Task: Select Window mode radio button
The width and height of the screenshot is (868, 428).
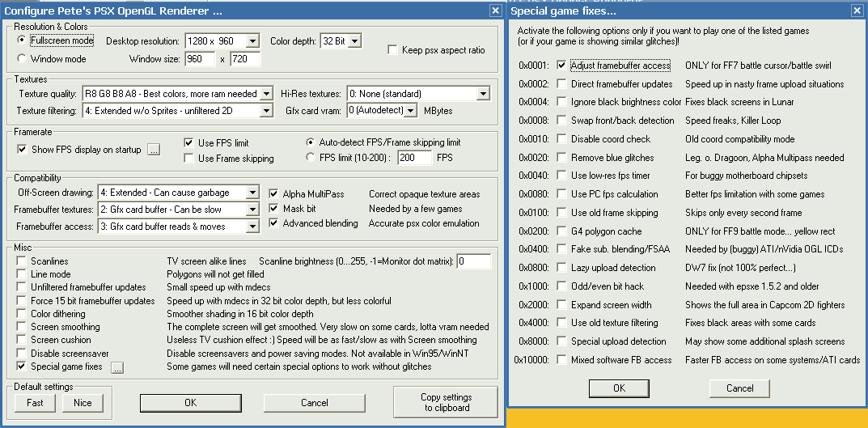Action: click(22, 58)
